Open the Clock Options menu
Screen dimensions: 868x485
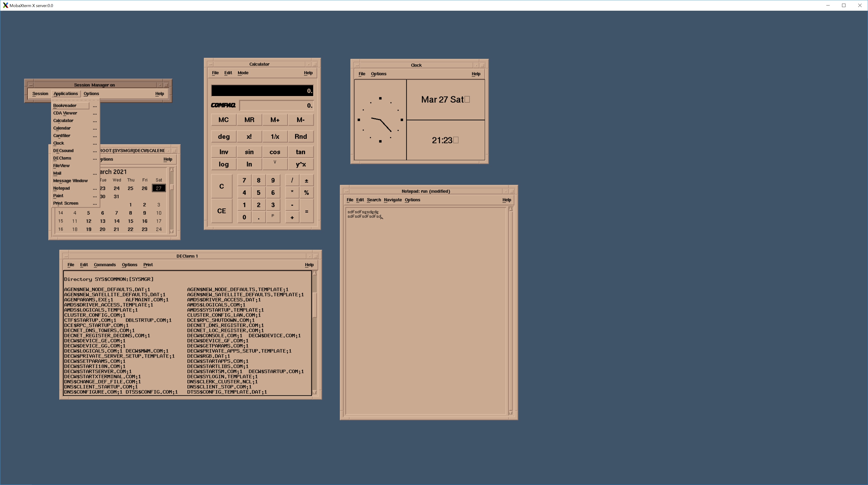(x=378, y=74)
